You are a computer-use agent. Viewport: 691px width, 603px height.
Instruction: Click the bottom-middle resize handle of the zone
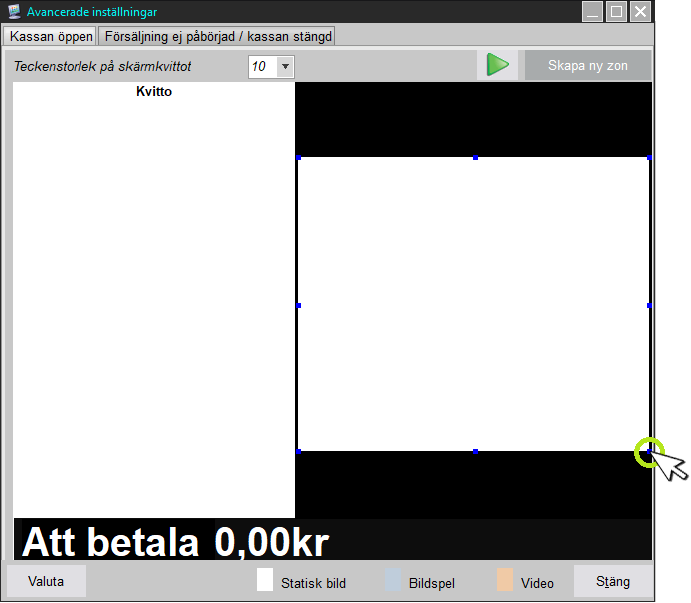pos(475,451)
